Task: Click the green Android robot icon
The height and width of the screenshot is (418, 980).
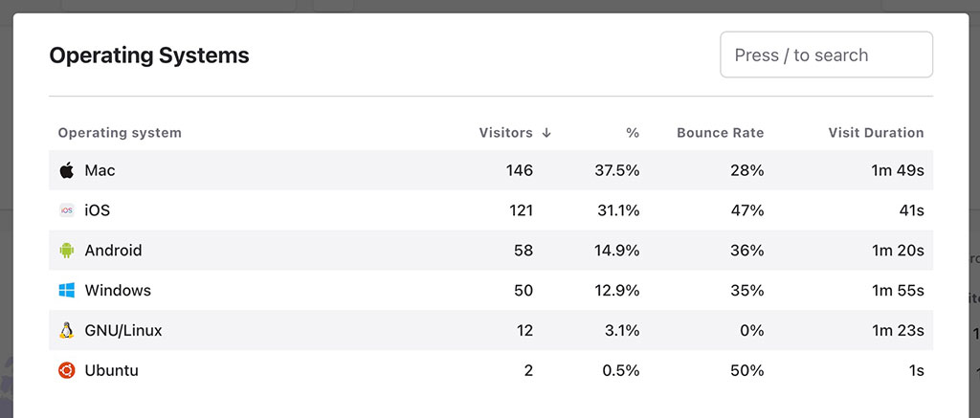Action: pos(66,251)
